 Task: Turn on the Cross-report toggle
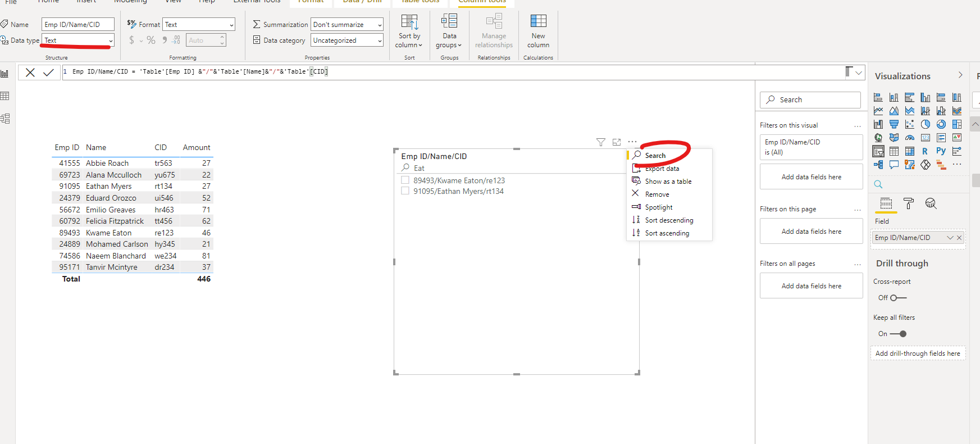897,298
